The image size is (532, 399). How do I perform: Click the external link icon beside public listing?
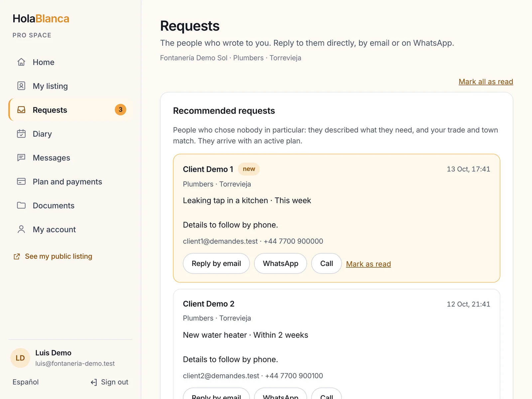pos(17,257)
